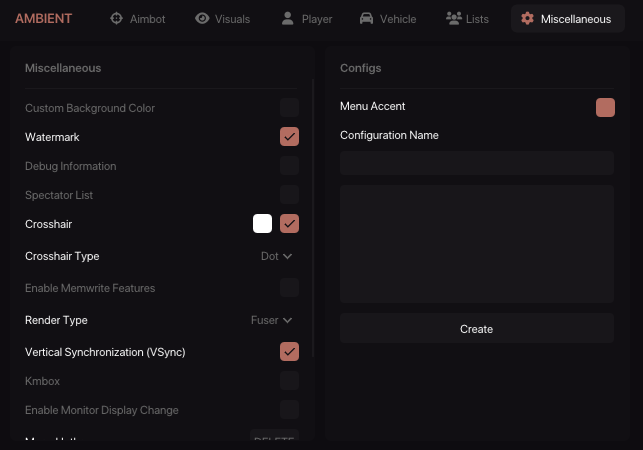Click the Aimbot crosshair icon

coord(116,18)
